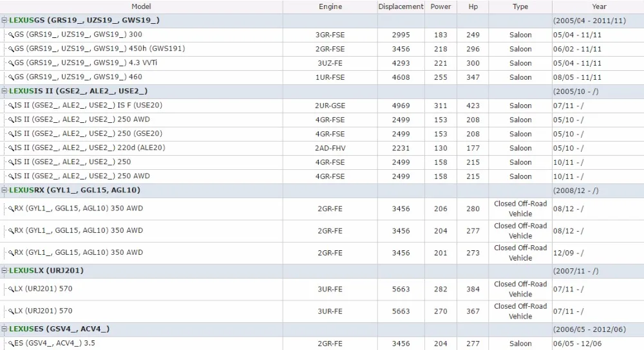
Task: Open IS II IS F (USE20) model
Action: (x=88, y=106)
